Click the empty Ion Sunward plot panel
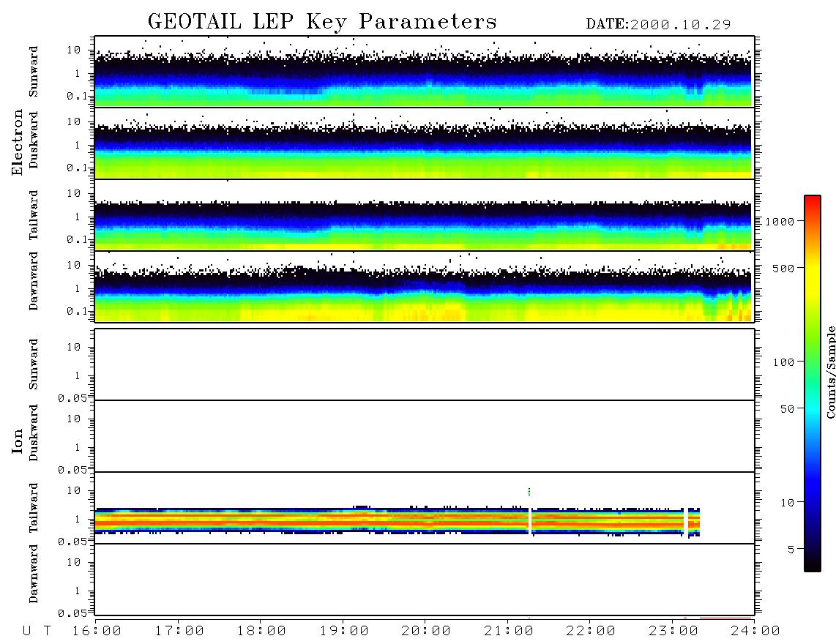 coord(425,364)
